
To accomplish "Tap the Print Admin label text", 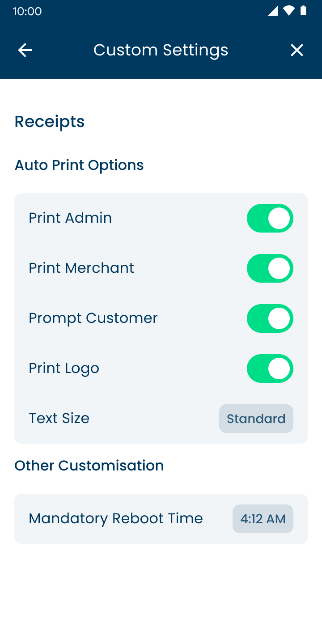I will [x=70, y=218].
